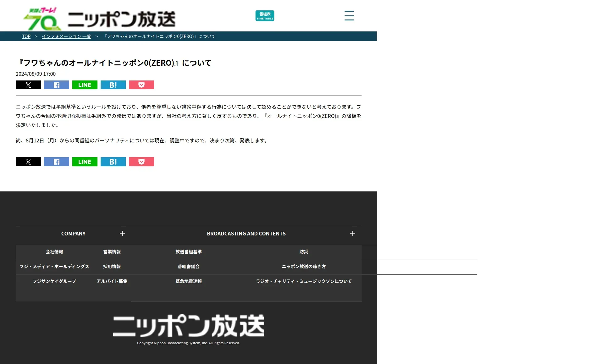Click the date 2024/08/09 17:00

(x=36, y=74)
